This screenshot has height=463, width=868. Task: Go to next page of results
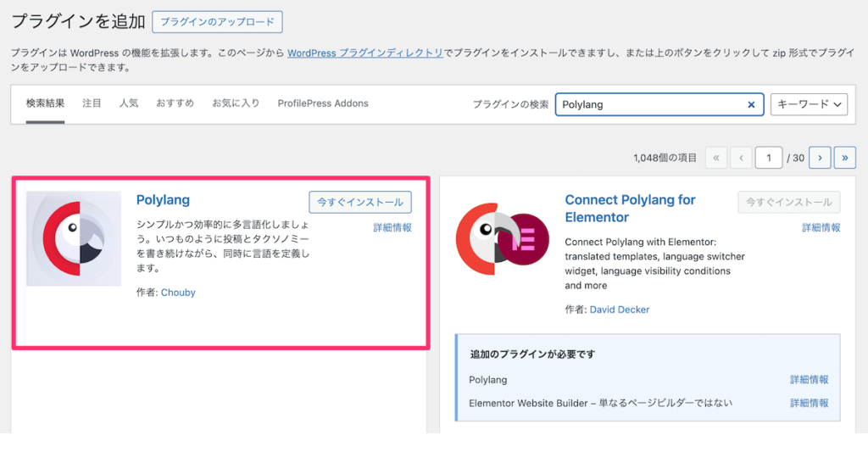(820, 158)
